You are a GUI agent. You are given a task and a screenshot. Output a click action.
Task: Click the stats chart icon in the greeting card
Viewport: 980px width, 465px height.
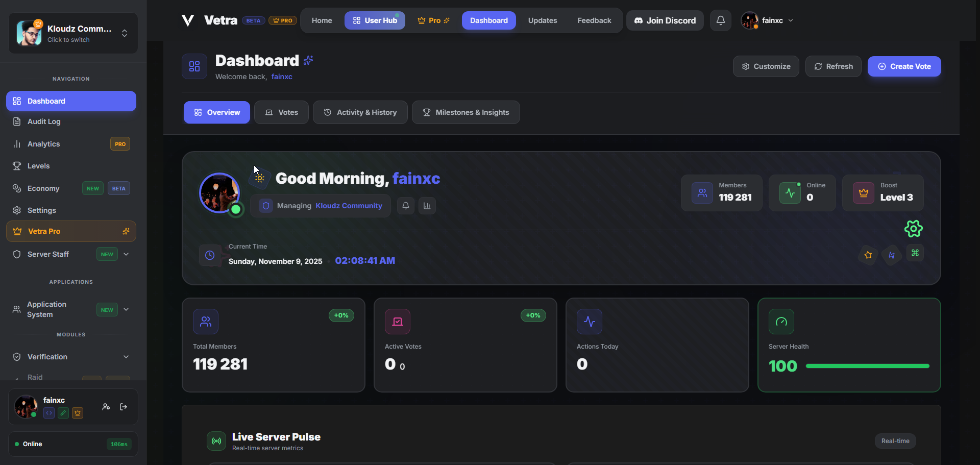point(427,206)
